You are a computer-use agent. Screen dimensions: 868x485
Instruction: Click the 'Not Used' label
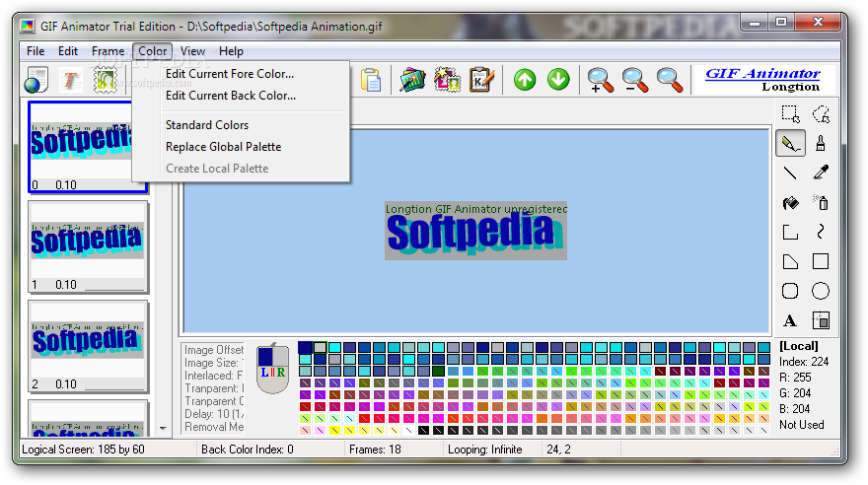click(802, 425)
